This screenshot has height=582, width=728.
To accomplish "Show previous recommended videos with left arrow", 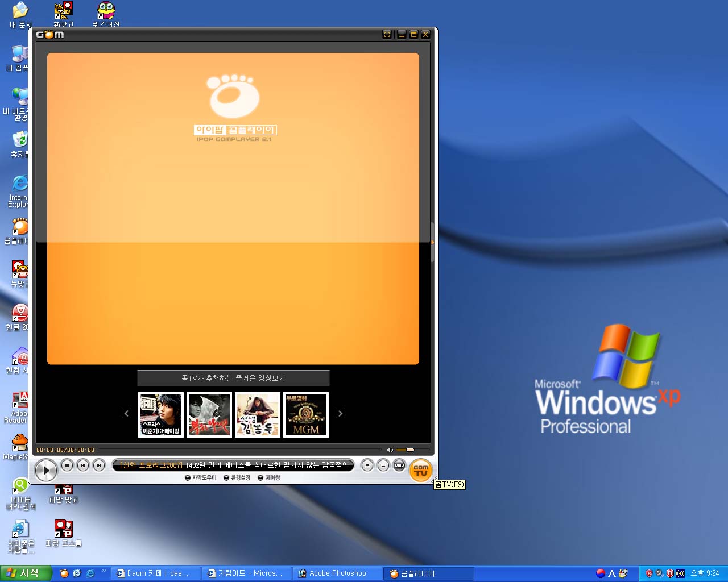I will 127,414.
